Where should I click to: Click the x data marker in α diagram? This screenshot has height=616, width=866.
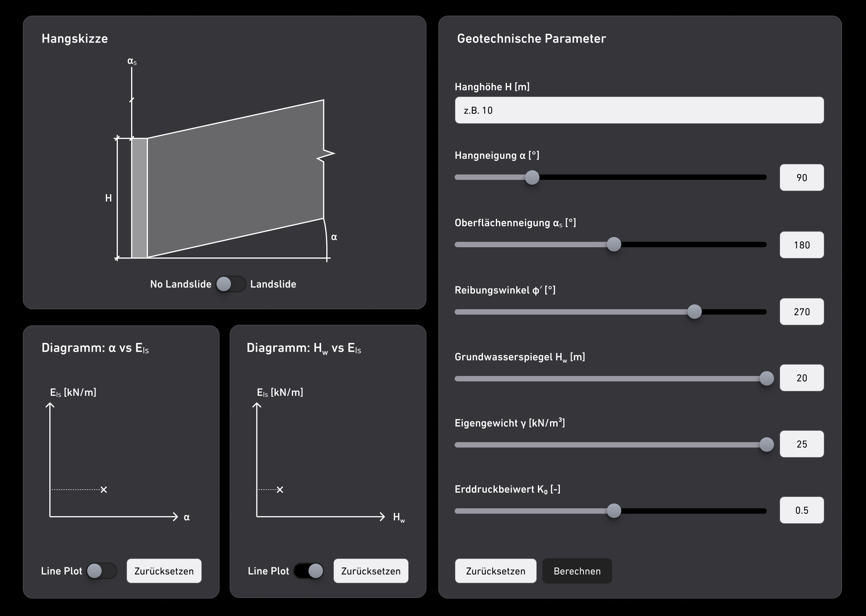click(x=104, y=490)
